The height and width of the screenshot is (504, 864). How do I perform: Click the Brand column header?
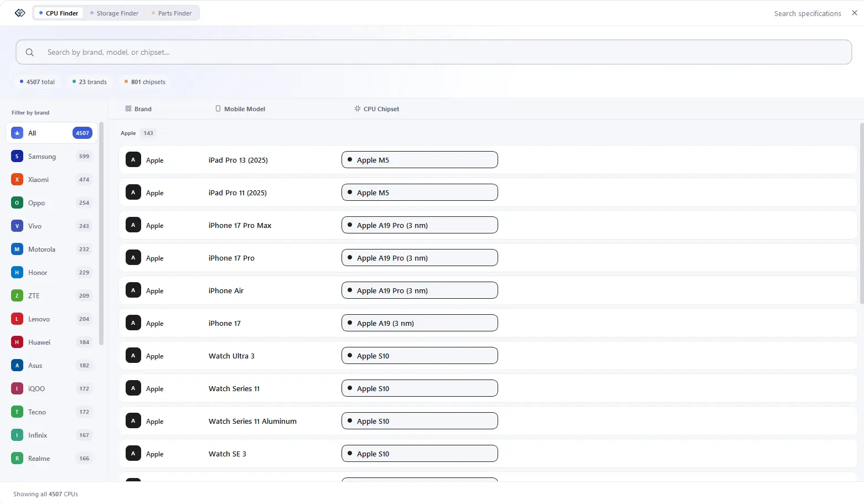(x=138, y=109)
